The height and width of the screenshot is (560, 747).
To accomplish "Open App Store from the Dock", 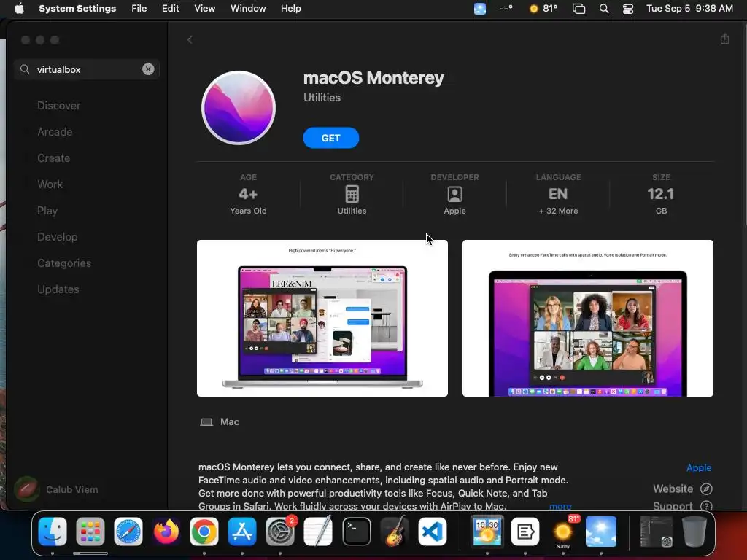I will [242, 532].
